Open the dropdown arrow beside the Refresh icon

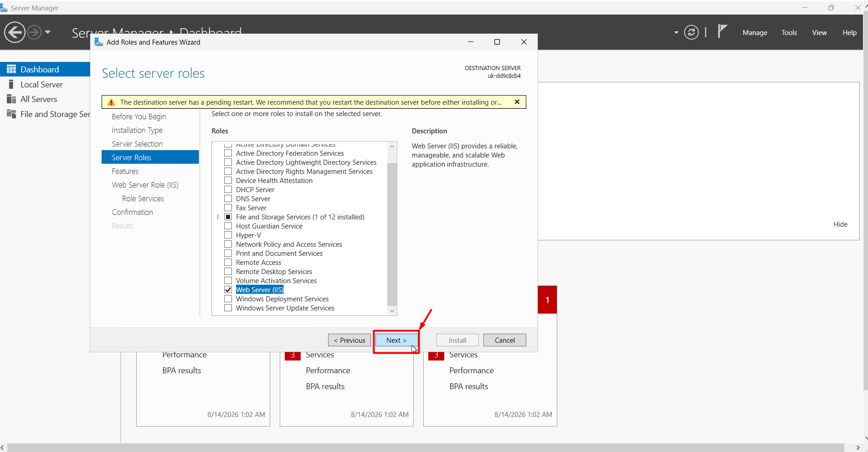coord(676,33)
